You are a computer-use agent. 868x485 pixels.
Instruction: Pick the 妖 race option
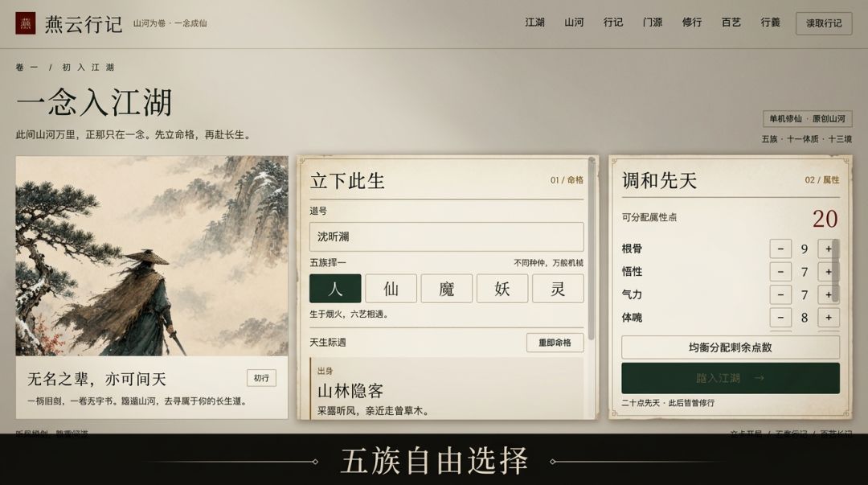[x=502, y=288]
